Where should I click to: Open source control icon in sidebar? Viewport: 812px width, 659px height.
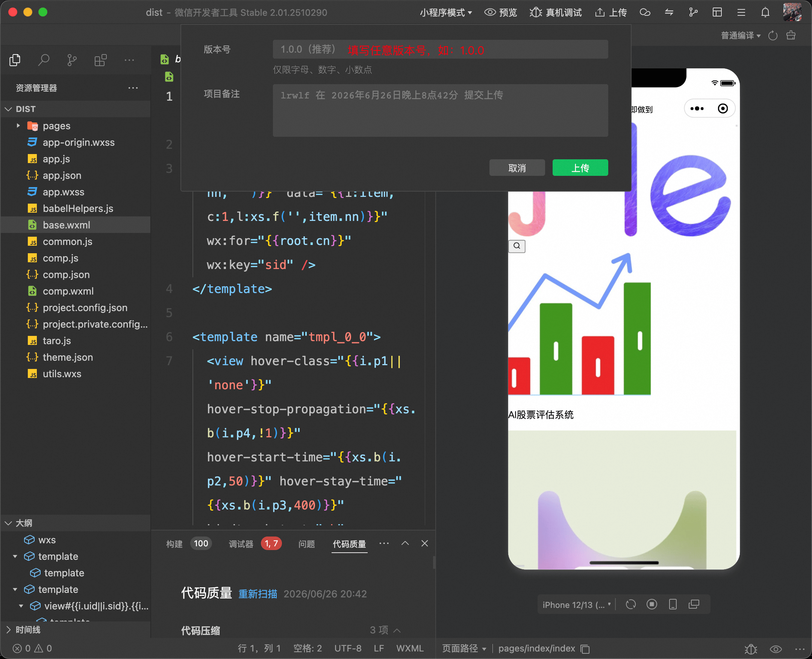click(x=72, y=60)
